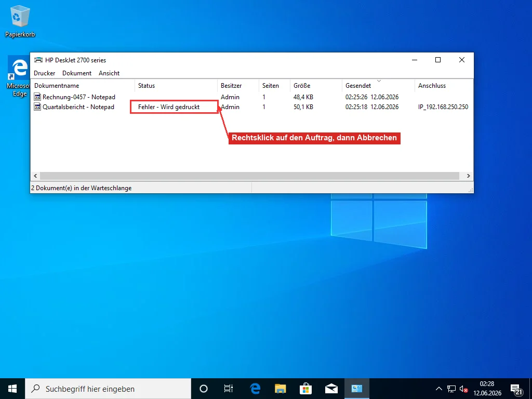
Task: Open the Mail app from the taskbar
Action: pos(331,389)
